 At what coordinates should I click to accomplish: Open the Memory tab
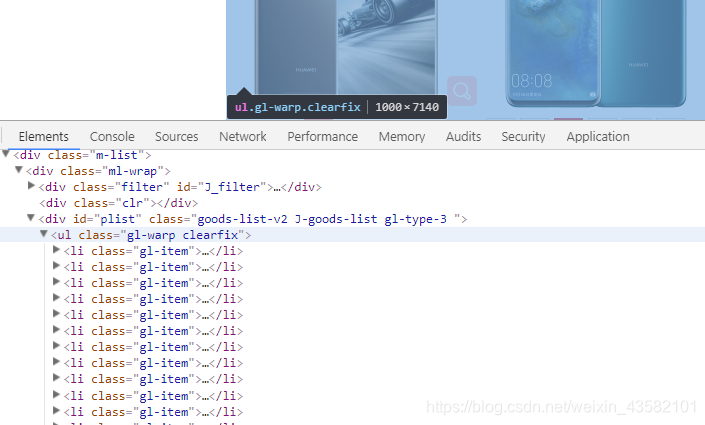[x=402, y=136]
